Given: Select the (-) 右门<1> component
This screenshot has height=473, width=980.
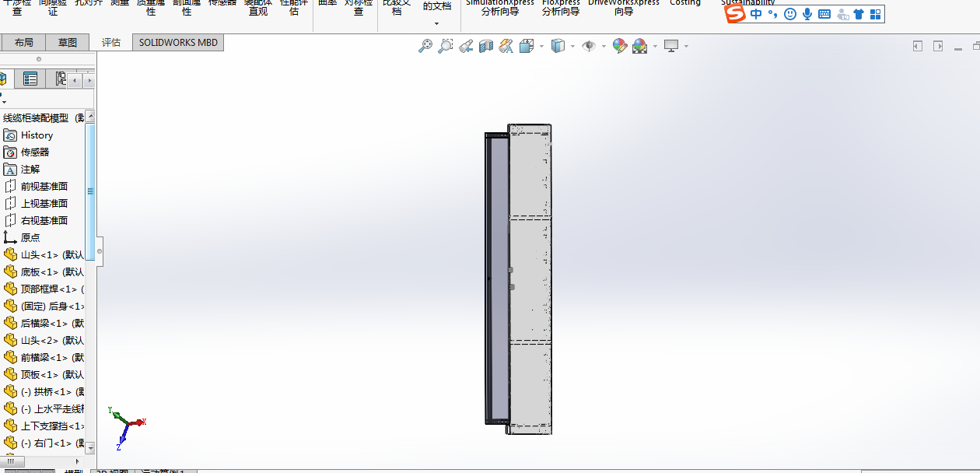Looking at the screenshot, I should [44, 443].
